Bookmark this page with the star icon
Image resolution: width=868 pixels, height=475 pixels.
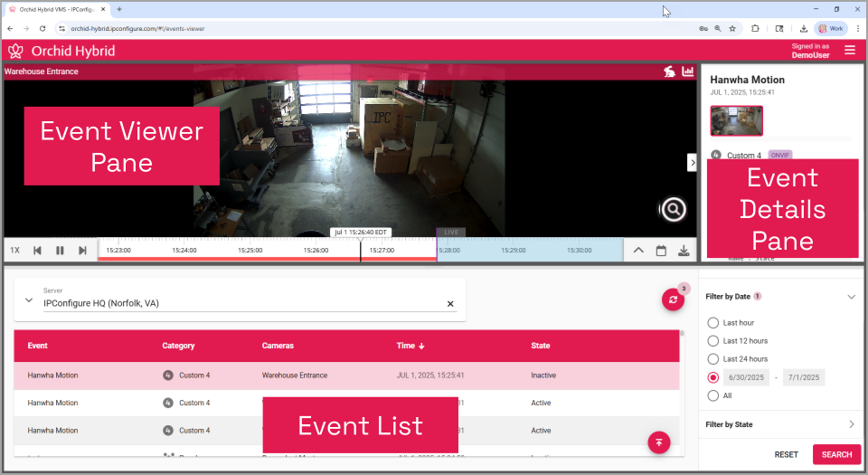732,28
